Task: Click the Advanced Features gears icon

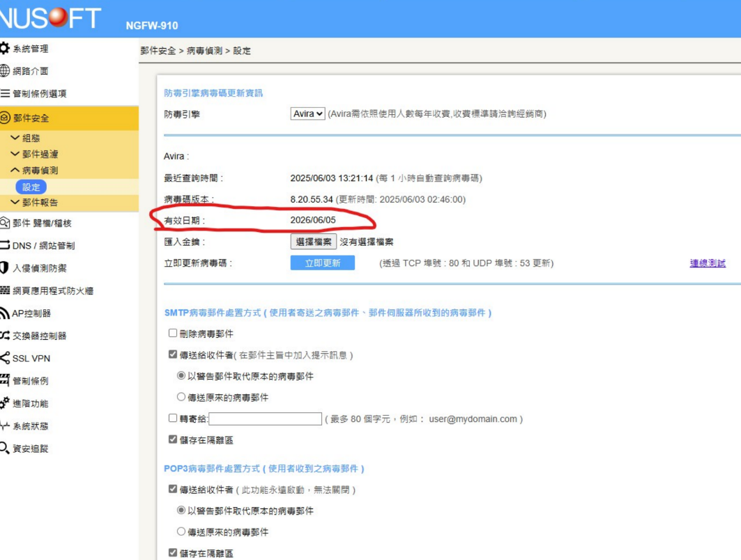Action: coord(5,403)
